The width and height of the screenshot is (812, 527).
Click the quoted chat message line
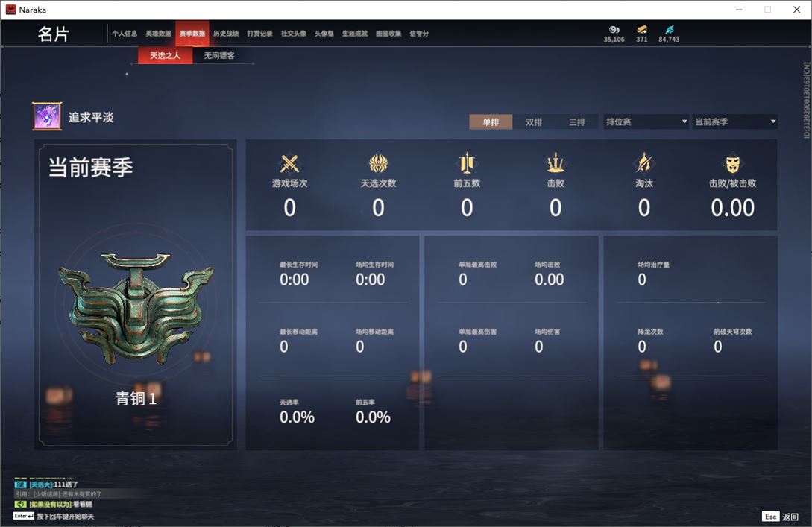coord(58,494)
